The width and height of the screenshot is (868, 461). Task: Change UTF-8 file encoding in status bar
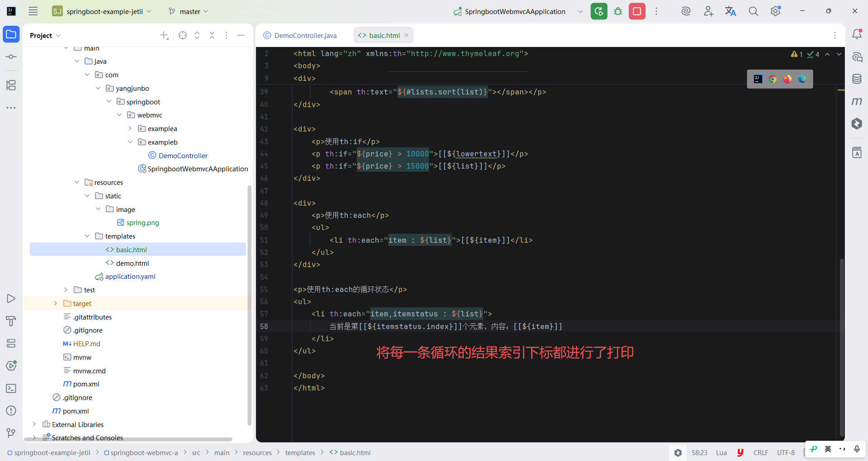point(786,452)
